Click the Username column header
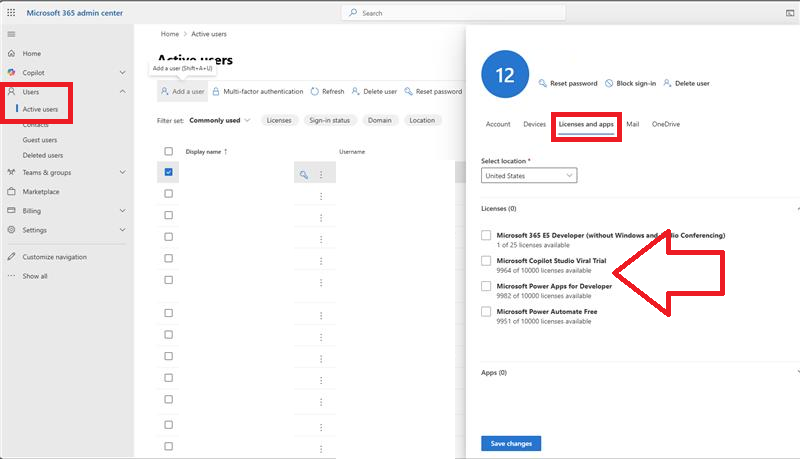Screen dimensions: 800x459 coord(352,151)
